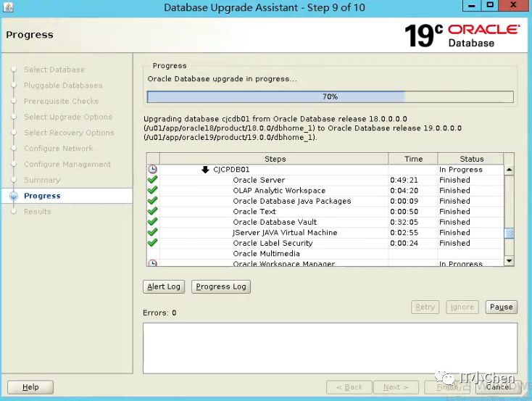
Task: Click the Time column header
Action: (x=413, y=159)
